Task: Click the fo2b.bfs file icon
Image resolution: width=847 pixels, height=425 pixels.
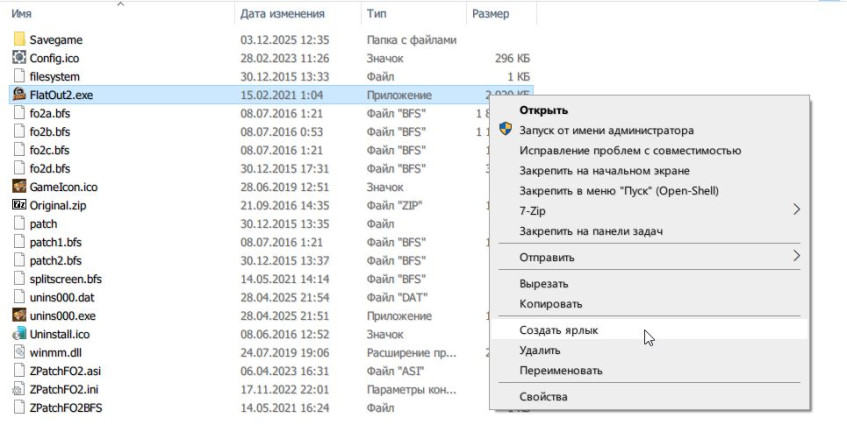Action: click(x=19, y=131)
